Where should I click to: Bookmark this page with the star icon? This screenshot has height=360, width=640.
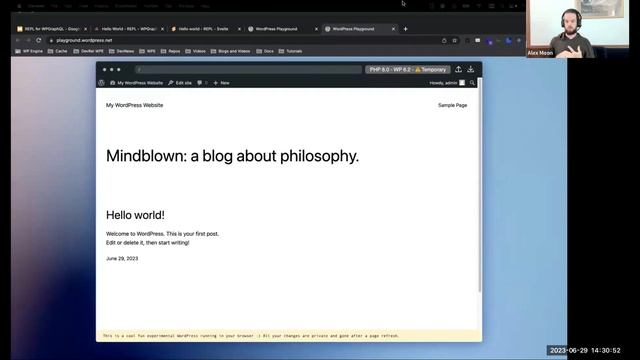coord(454,40)
